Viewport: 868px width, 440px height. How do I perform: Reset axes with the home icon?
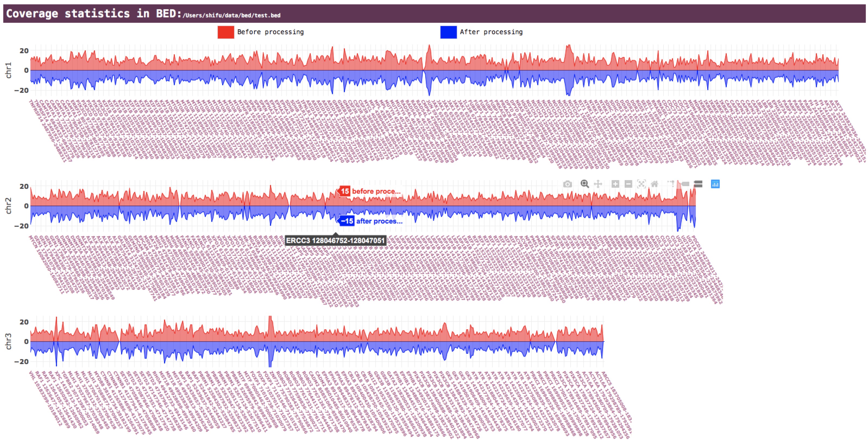[654, 184]
